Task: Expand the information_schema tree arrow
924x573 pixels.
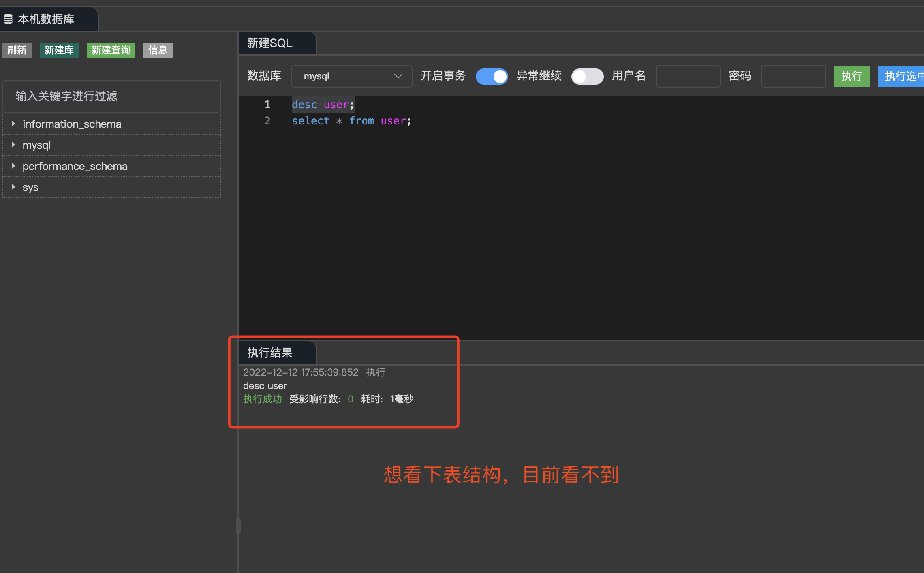Action: [x=13, y=124]
